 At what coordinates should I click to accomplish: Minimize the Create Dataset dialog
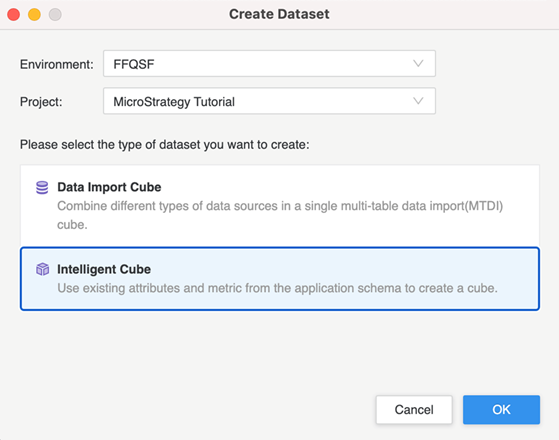[x=34, y=15]
